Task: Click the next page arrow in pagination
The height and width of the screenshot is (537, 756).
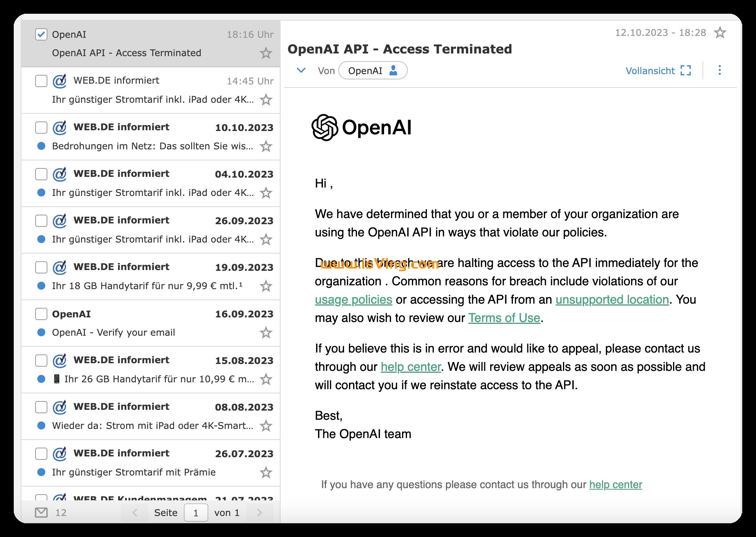Action: click(260, 512)
